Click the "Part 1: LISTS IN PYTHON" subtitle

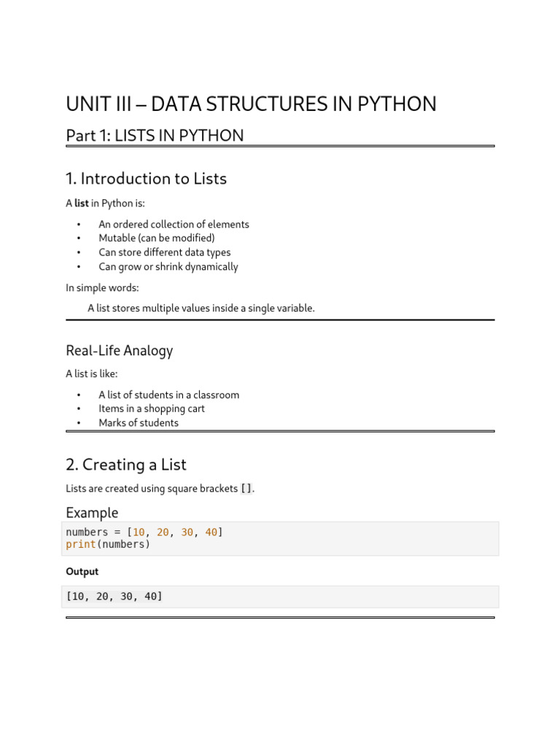tap(155, 136)
